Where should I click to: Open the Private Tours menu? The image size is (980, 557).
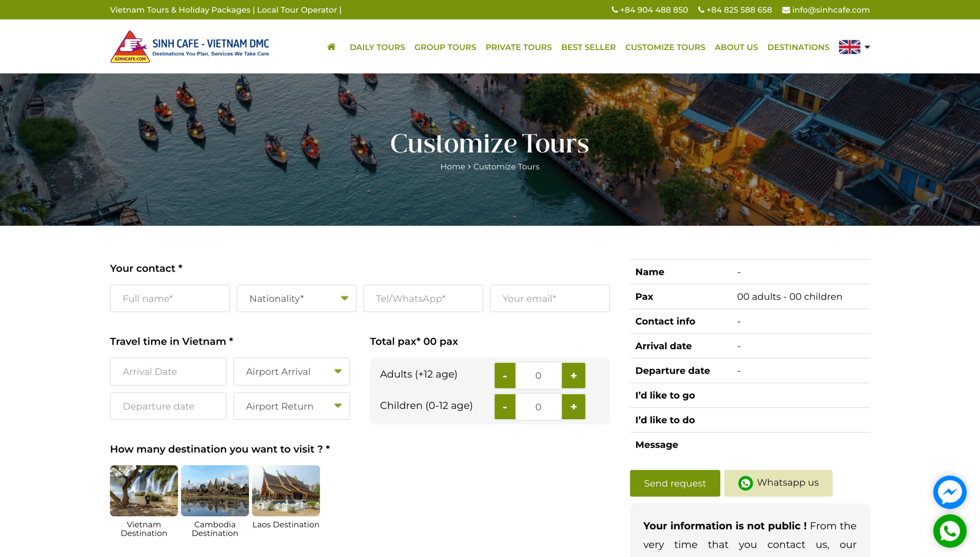[518, 47]
